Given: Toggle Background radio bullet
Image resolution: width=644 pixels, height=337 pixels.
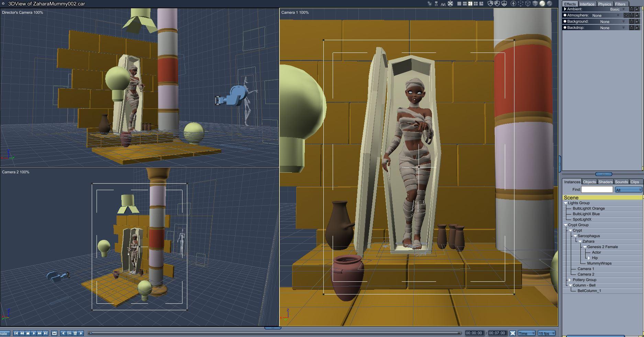Looking at the screenshot, I should 565,21.
